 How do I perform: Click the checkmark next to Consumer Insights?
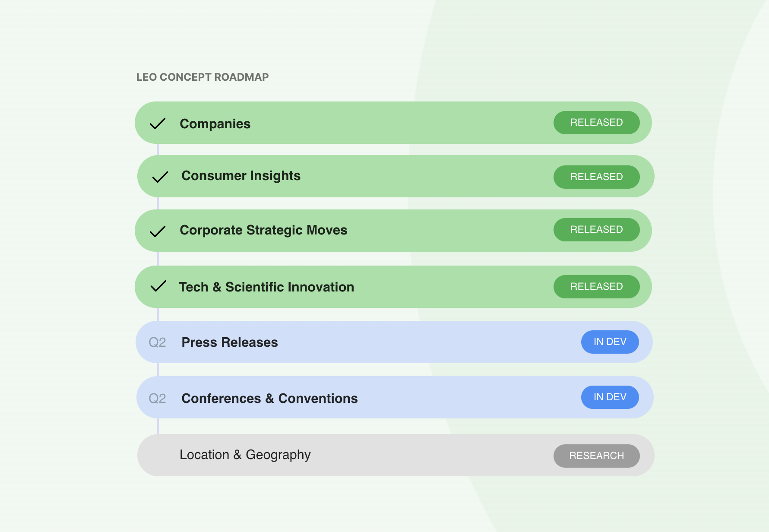click(x=160, y=177)
